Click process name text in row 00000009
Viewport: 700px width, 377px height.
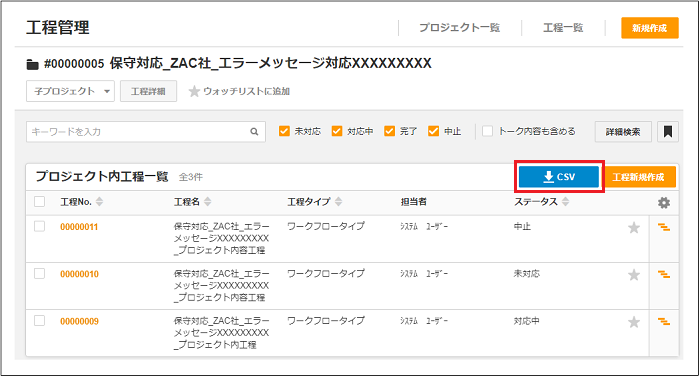[221, 333]
